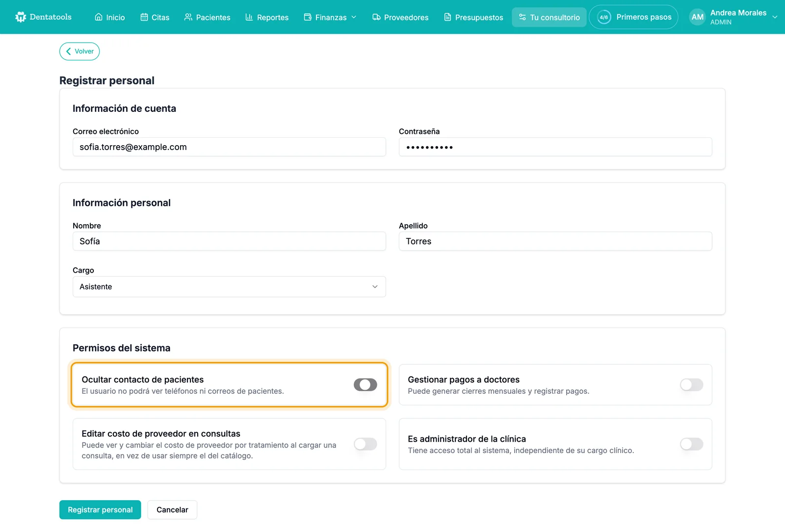
Task: Turn off Ocultar contacto de pacientes switch
Action: coord(366,385)
